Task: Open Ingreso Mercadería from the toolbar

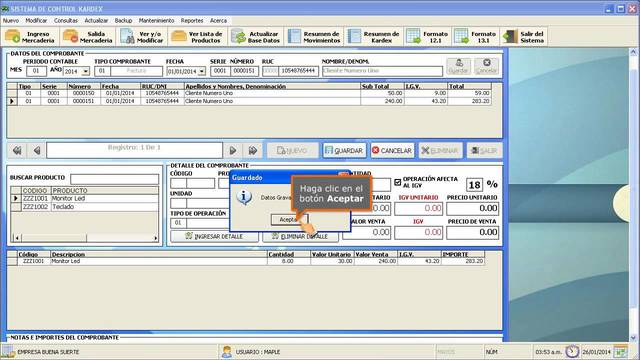Action: (x=30, y=37)
